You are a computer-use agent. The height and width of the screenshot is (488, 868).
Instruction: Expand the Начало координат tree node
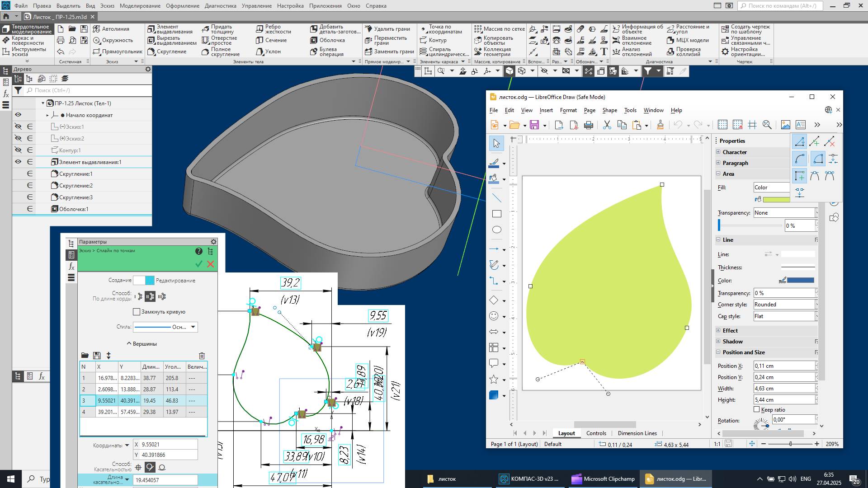click(x=47, y=115)
